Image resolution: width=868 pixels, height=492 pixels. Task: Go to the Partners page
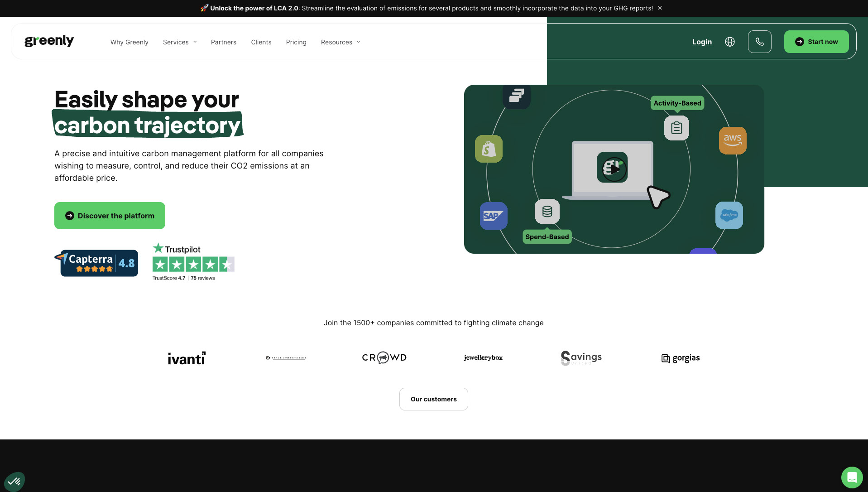point(224,42)
